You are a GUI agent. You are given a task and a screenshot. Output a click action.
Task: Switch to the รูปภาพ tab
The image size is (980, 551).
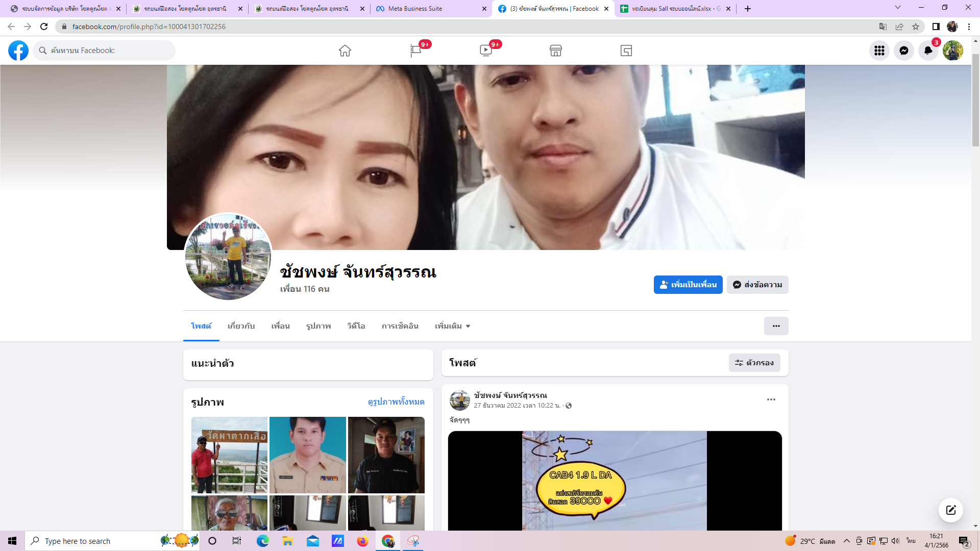tap(318, 326)
